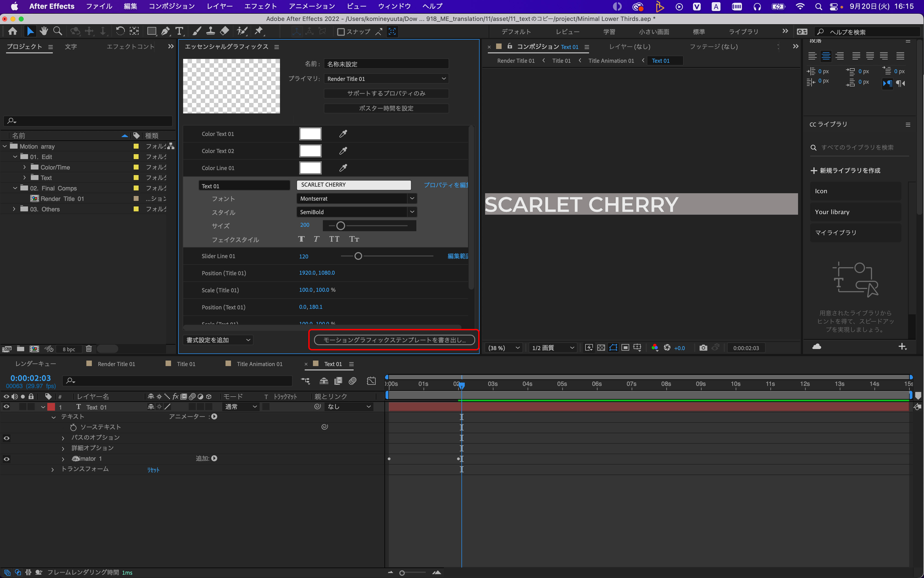The height and width of the screenshot is (578, 924).
Task: Expand the Color/Time folder
Action: pyautogui.click(x=24, y=167)
